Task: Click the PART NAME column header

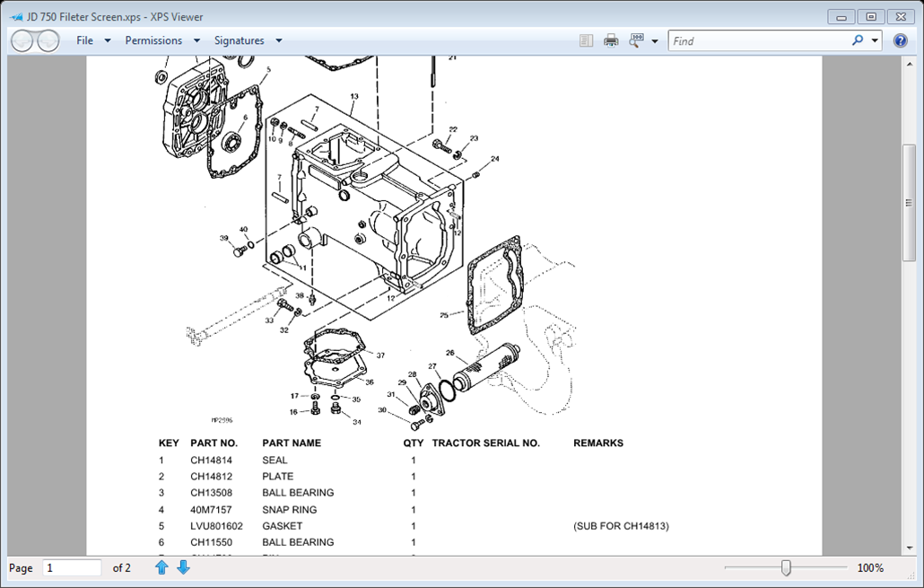Action: (x=292, y=443)
